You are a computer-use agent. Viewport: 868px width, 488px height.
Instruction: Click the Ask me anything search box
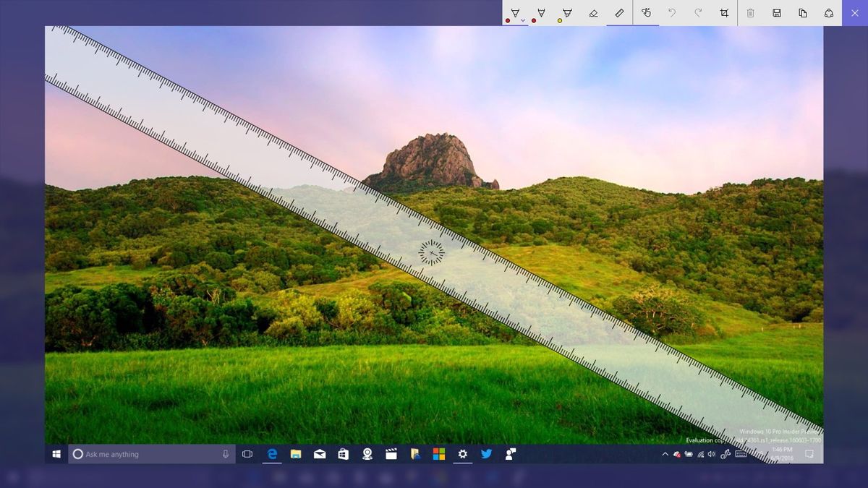click(x=145, y=454)
